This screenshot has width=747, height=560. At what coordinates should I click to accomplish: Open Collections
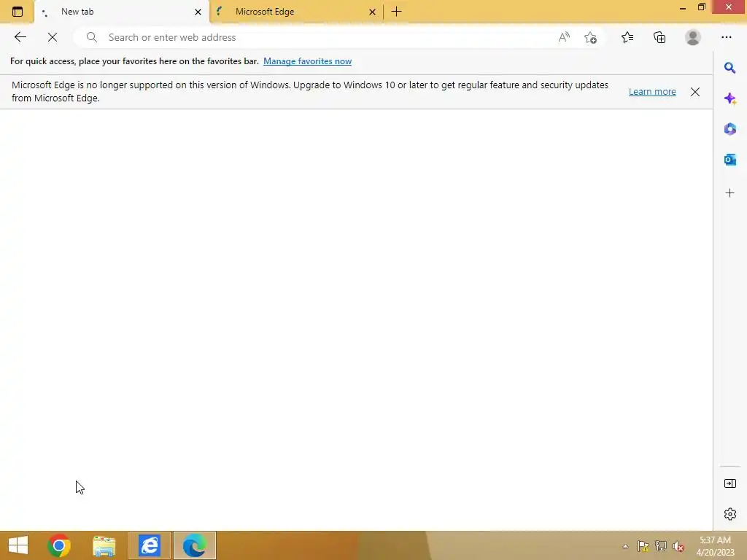(659, 37)
